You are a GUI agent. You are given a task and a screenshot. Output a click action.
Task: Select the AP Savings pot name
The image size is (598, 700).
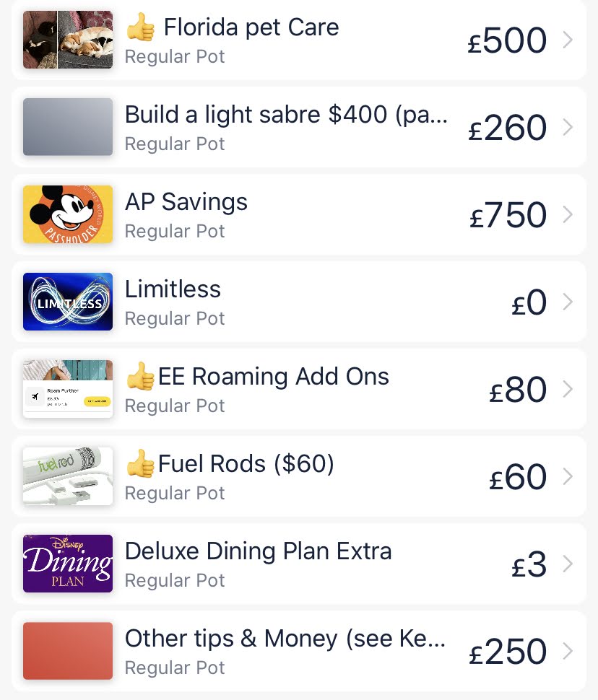click(186, 202)
